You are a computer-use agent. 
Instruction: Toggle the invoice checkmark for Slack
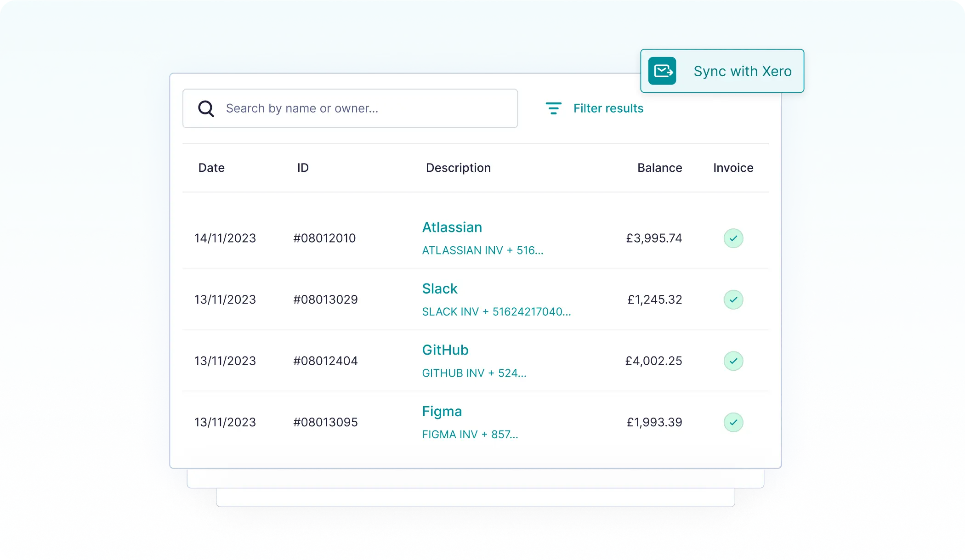pos(733,300)
